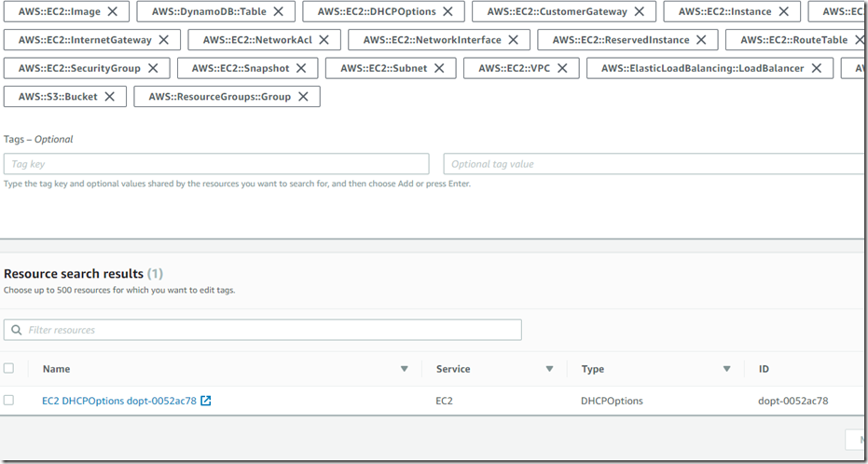
Task: Remove the AWS::EC2::SecurityGroup type tag
Action: pyautogui.click(x=153, y=68)
